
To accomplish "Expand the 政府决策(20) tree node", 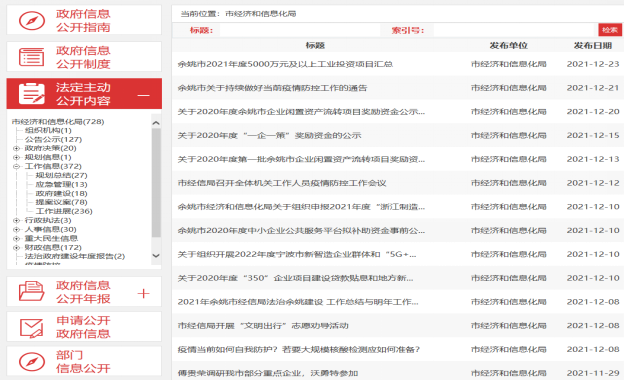I will (16, 148).
